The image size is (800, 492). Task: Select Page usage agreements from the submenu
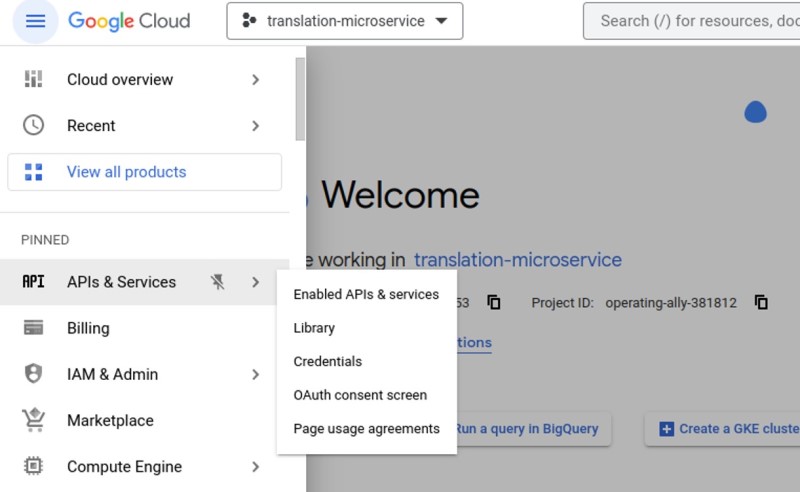[x=366, y=429]
